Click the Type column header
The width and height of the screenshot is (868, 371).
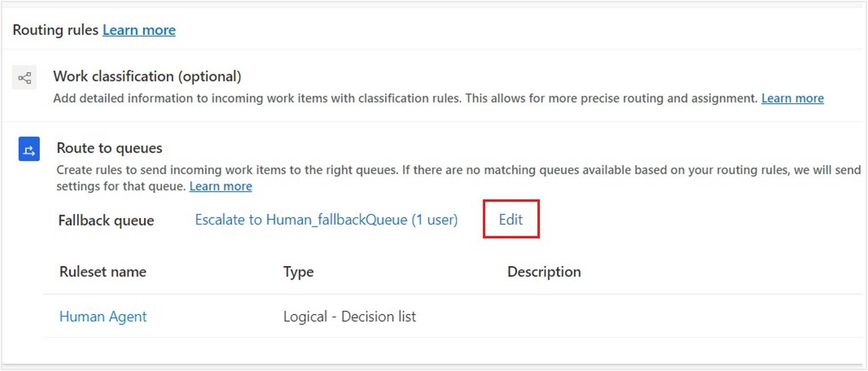pyautogui.click(x=298, y=272)
